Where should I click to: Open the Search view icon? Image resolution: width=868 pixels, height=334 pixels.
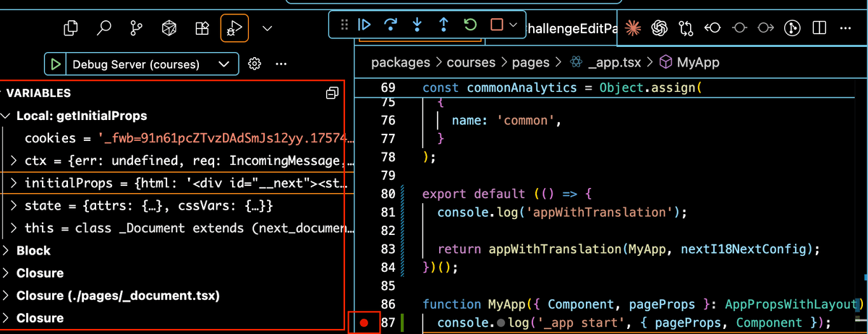104,28
